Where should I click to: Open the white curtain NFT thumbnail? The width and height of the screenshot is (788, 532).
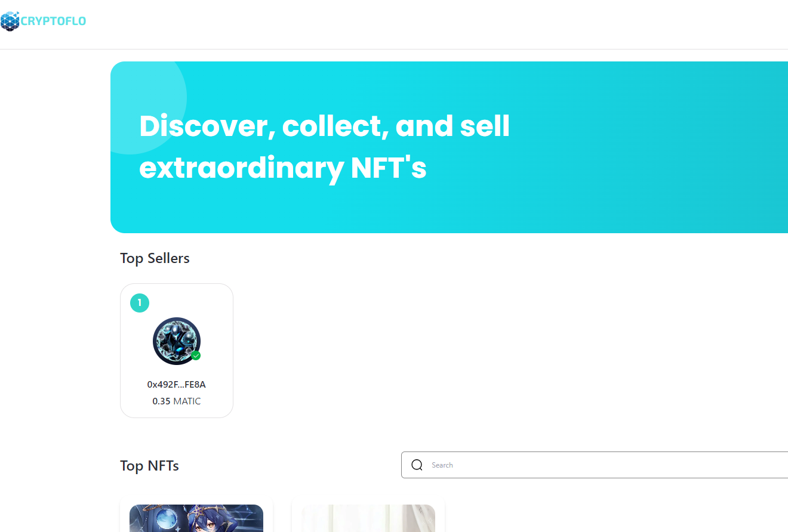click(x=368, y=518)
